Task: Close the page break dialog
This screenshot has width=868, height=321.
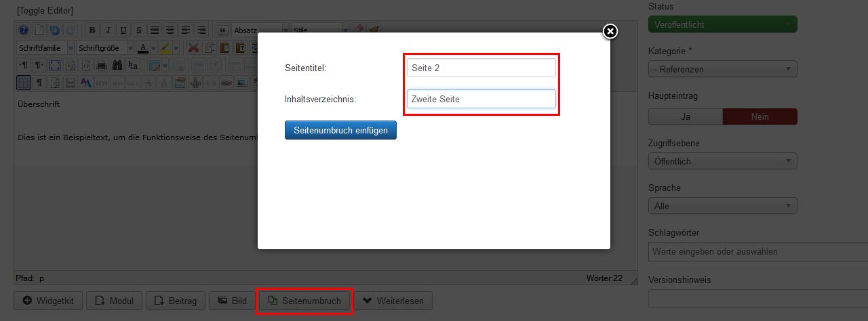Action: (x=610, y=31)
